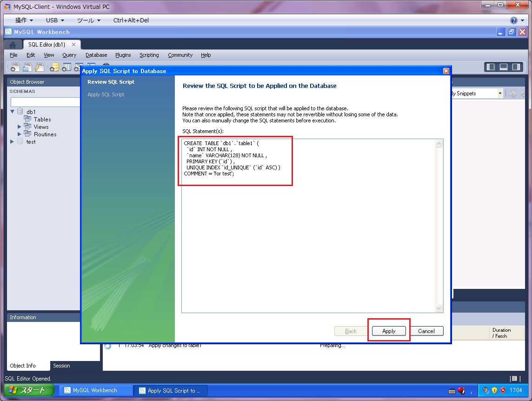Toggle bottom output panel visibility
This screenshot has height=401, width=532.
(x=504, y=67)
